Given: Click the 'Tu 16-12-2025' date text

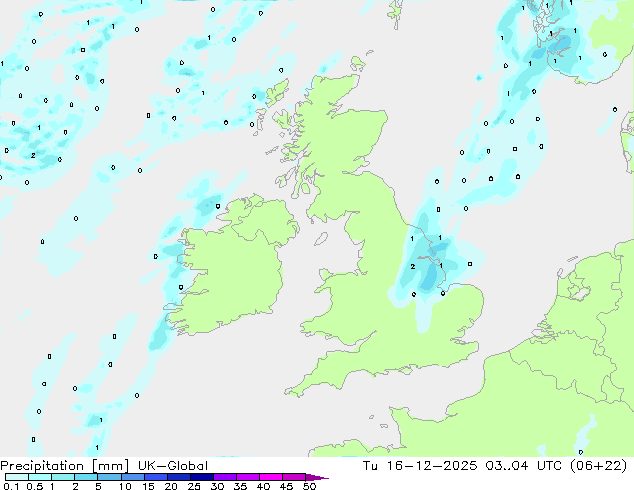Looking at the screenshot, I should pos(420,466).
